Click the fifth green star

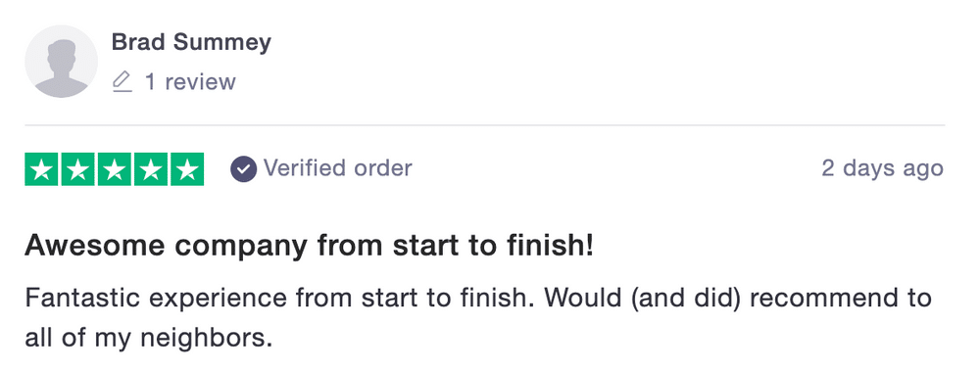pyautogui.click(x=187, y=169)
